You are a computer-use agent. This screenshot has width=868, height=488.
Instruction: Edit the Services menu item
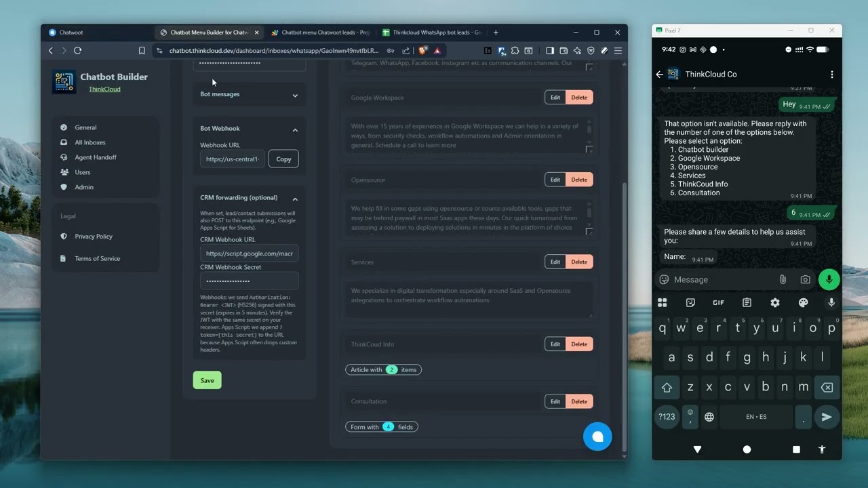(x=555, y=262)
